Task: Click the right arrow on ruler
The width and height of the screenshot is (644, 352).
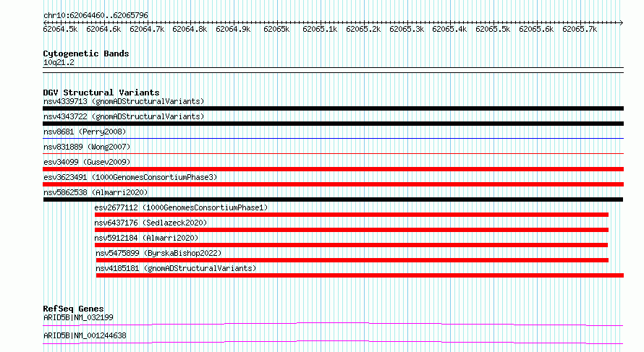Action: click(621, 22)
